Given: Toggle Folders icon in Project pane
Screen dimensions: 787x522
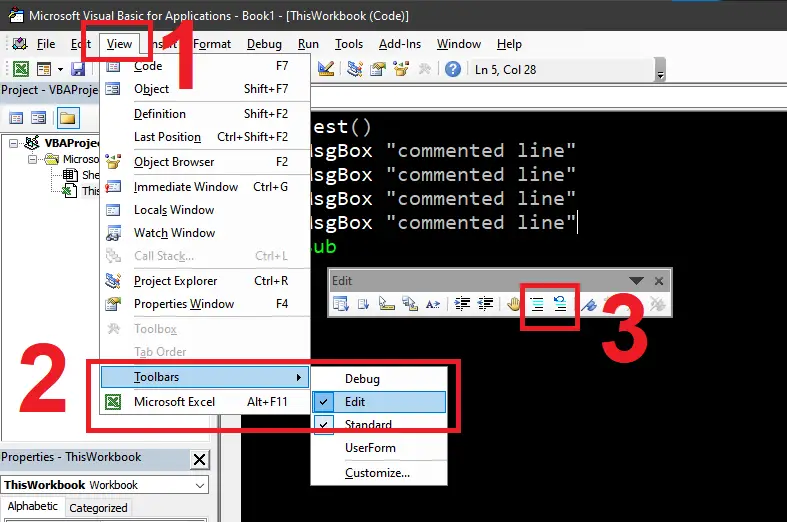Looking at the screenshot, I should point(68,118).
